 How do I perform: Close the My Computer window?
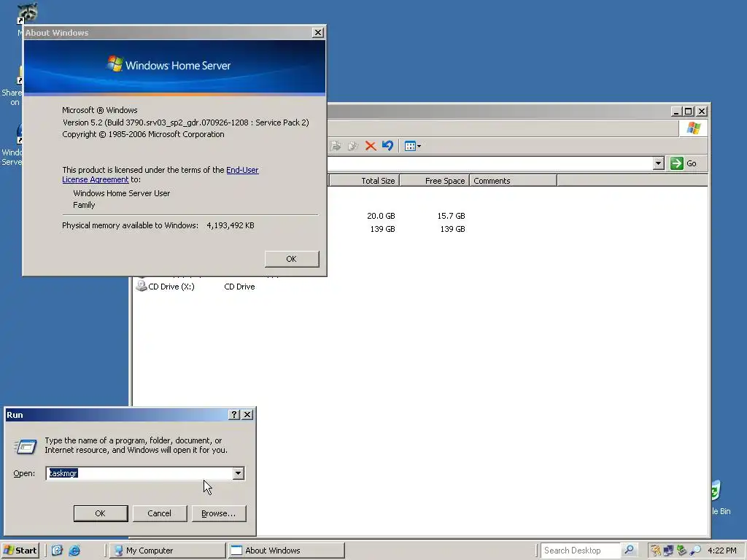702,112
